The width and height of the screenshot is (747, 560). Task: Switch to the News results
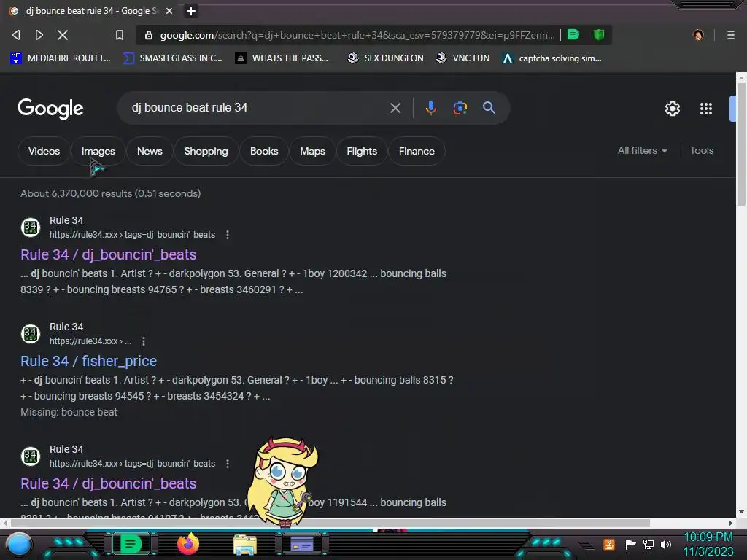pyautogui.click(x=150, y=151)
